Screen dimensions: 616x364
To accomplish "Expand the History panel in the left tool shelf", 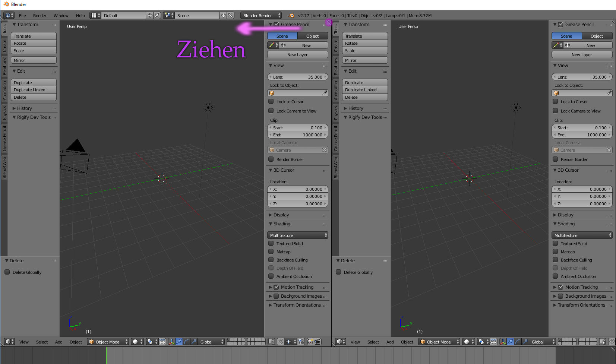I will pos(14,108).
